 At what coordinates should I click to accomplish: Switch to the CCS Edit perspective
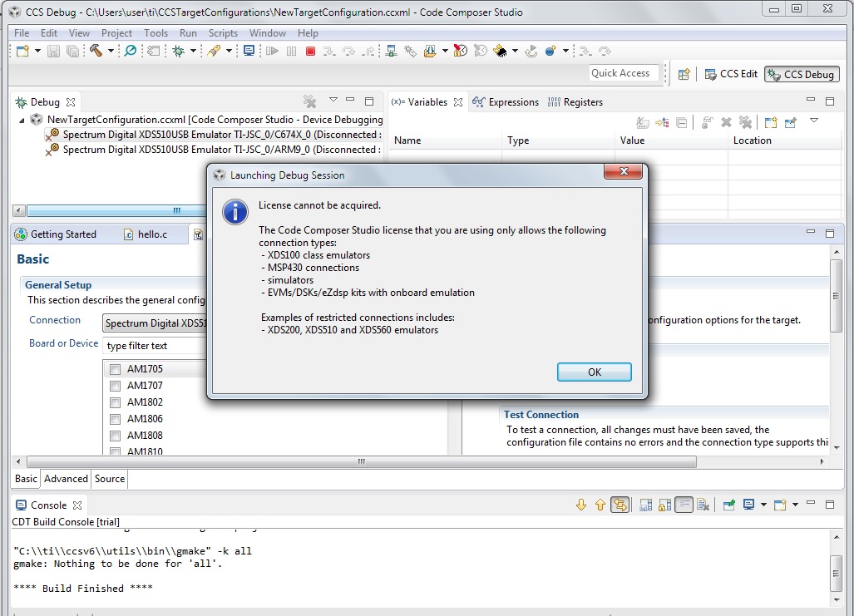tap(730, 74)
